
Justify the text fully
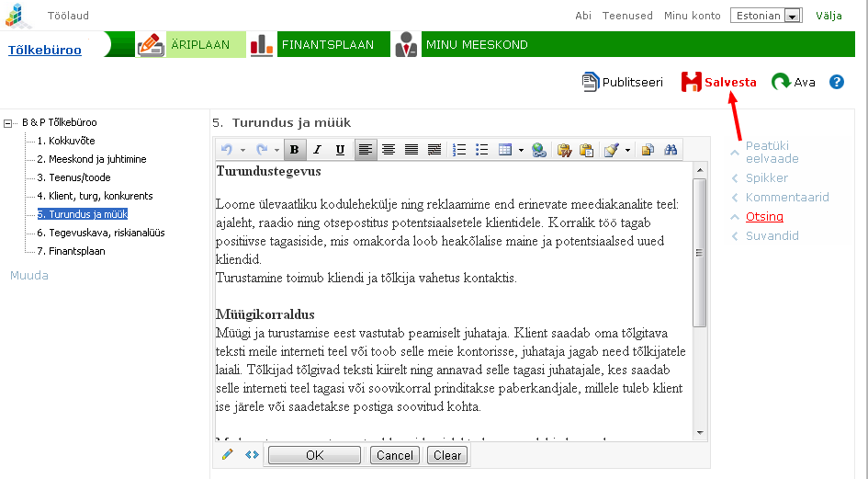[x=411, y=150]
